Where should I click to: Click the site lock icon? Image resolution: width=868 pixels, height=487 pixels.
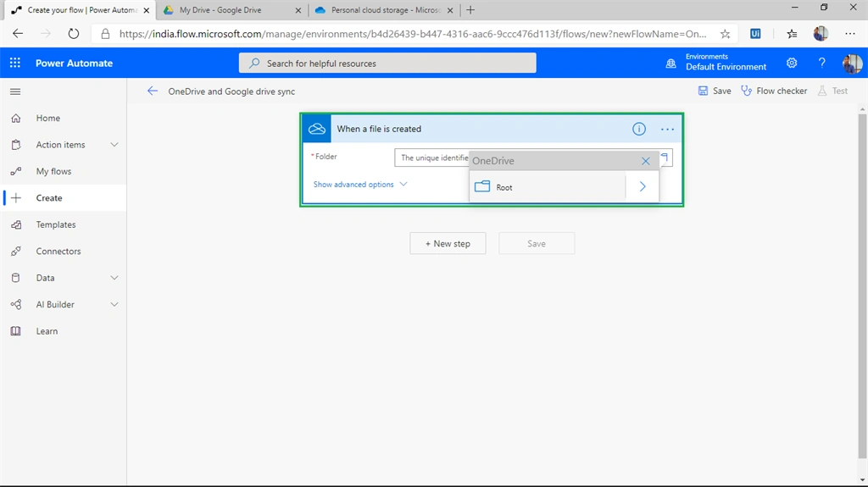click(x=105, y=34)
